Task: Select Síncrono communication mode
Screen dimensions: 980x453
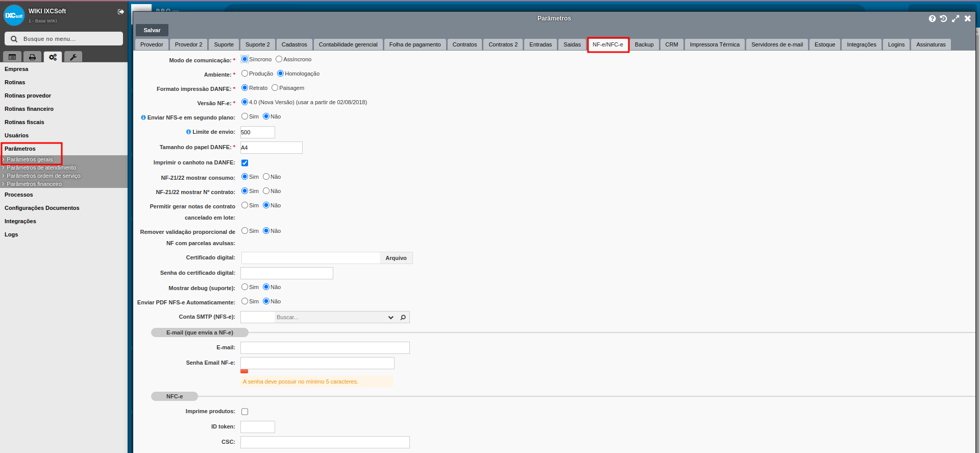Action: [x=244, y=59]
